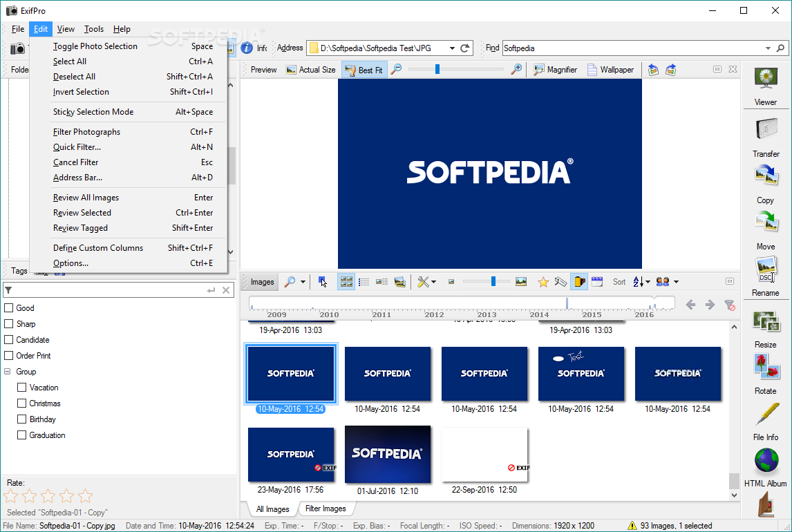Tick the Christmas tag checkbox
The height and width of the screenshot is (532, 792).
click(x=21, y=403)
